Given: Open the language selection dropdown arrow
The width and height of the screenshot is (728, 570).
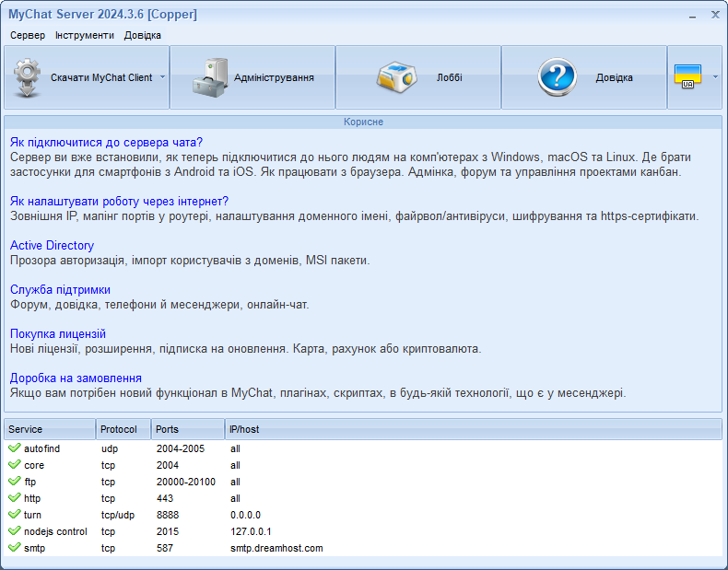Looking at the screenshot, I should click(x=715, y=77).
